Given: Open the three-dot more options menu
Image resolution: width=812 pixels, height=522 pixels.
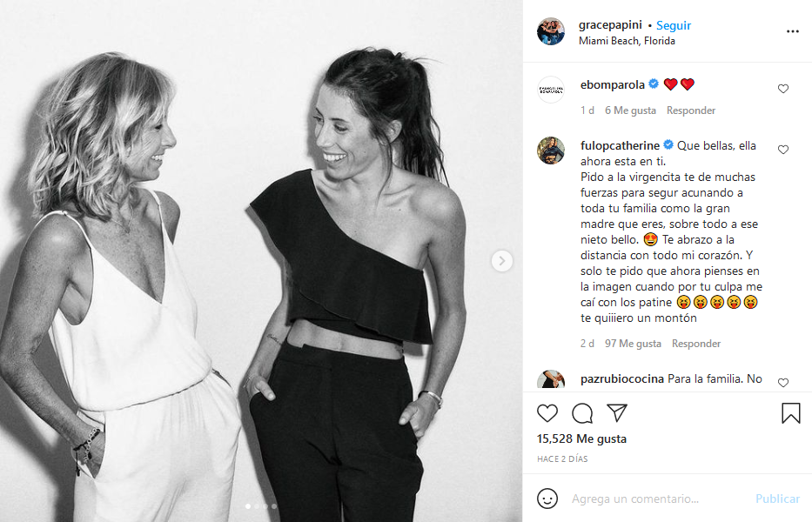Looking at the screenshot, I should [x=792, y=31].
